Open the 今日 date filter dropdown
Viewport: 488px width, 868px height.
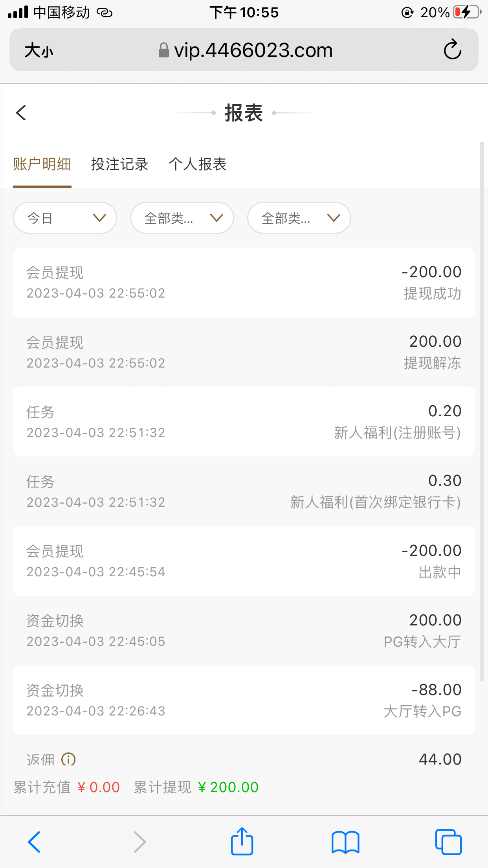pos(65,218)
